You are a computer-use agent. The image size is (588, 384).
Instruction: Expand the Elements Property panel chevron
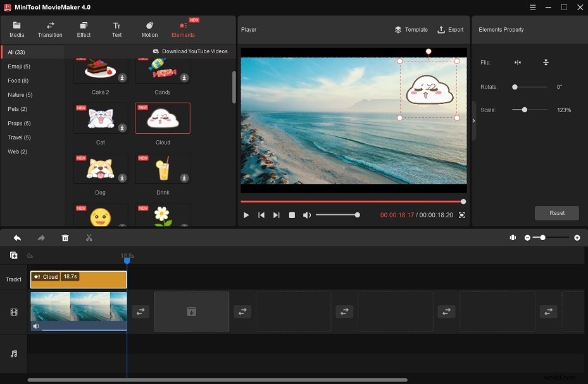(x=473, y=120)
